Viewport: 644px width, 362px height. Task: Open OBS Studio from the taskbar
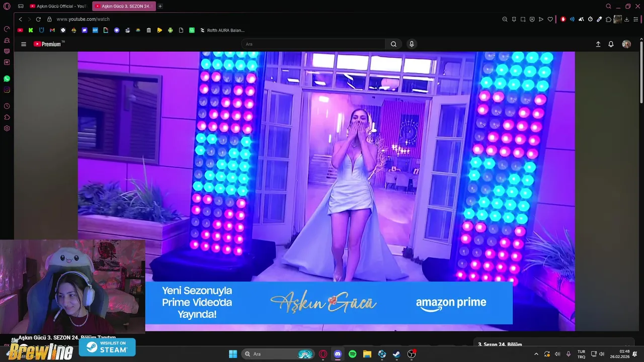(x=412, y=354)
